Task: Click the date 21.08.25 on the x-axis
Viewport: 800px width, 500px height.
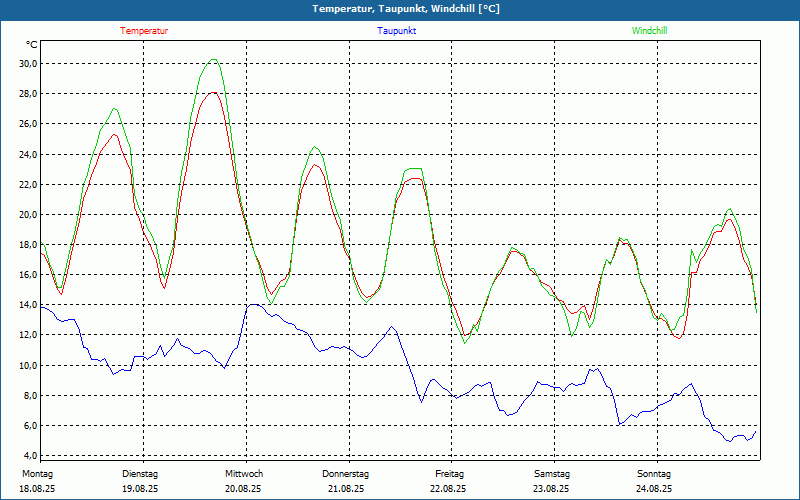Action: pos(346,489)
